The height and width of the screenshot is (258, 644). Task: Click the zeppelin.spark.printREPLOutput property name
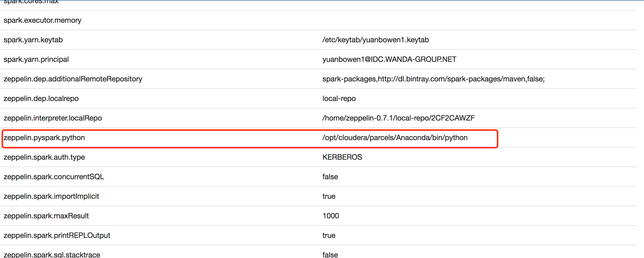(x=57, y=236)
